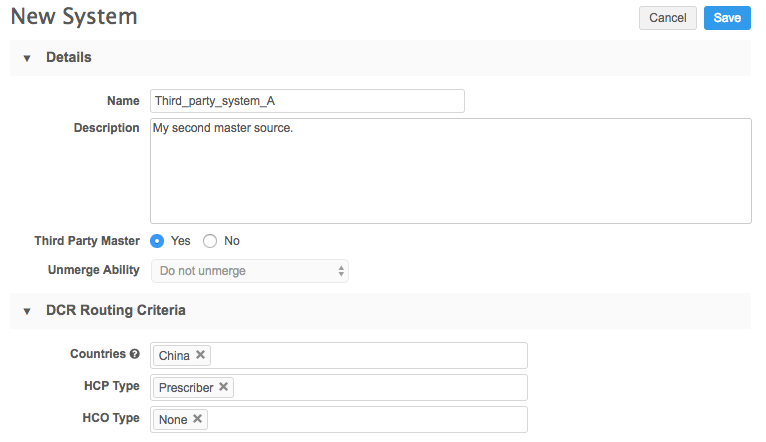Image resolution: width=766 pixels, height=442 pixels.
Task: Remove the China country tag
Action: pyautogui.click(x=200, y=355)
